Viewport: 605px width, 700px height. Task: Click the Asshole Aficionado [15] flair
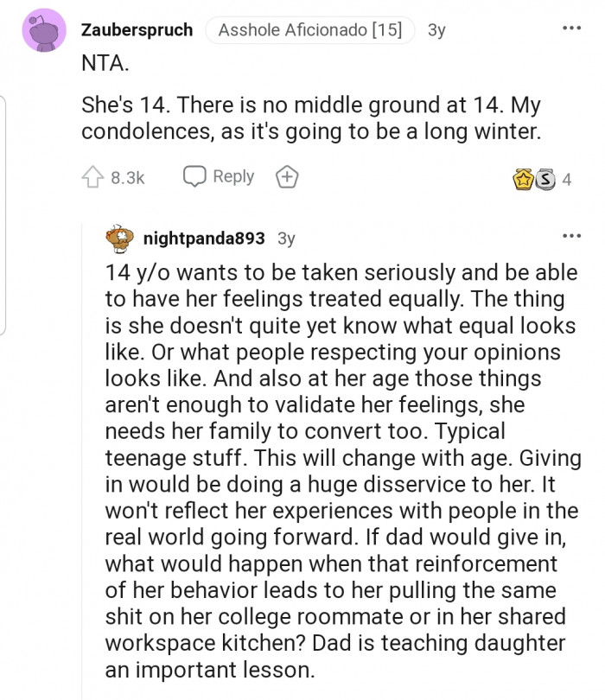309,29
